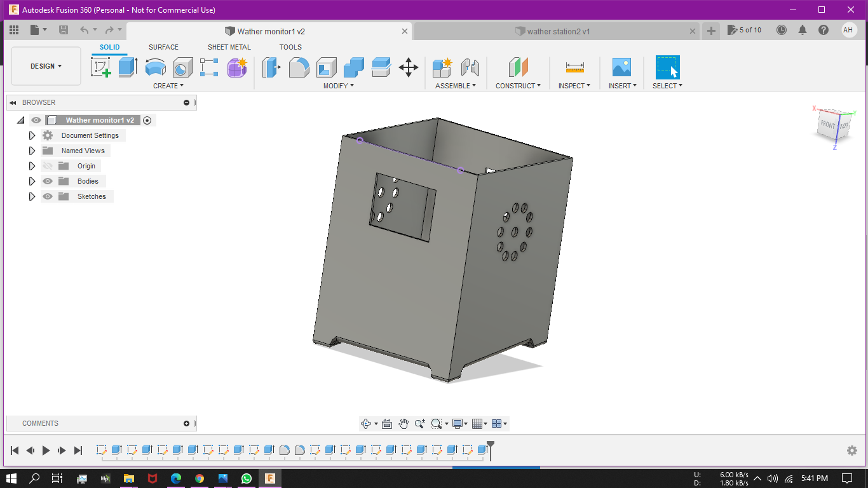The width and height of the screenshot is (868, 488).
Task: Expand the Named Views folder
Action: [32, 151]
